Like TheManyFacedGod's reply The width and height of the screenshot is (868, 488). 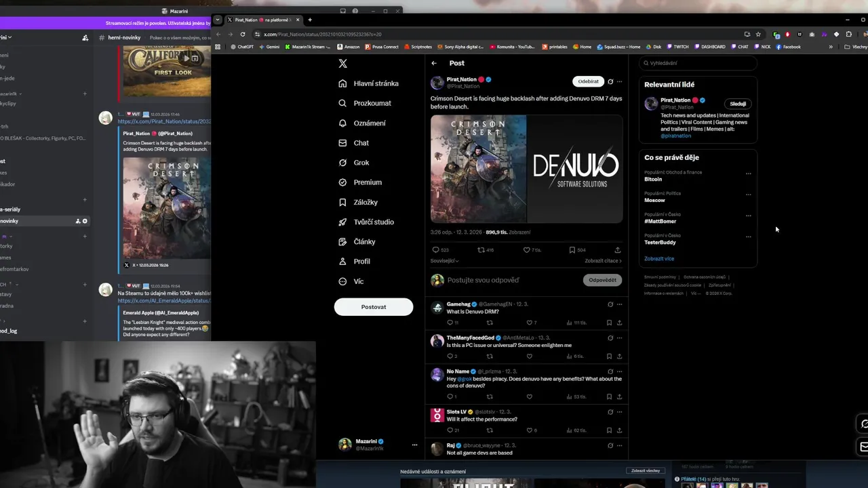point(530,357)
